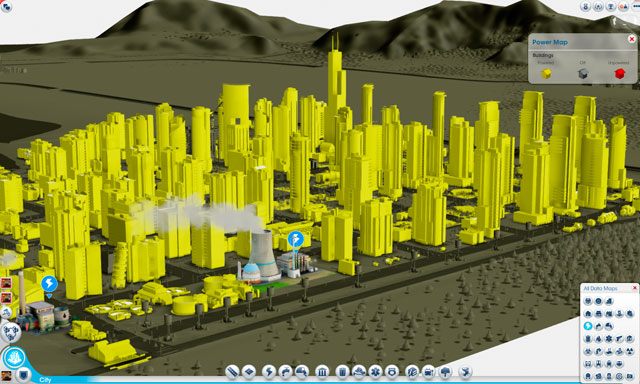Open the Fire services menu in bottom toolbar
Viewport: 640px width, 384px height.
click(359, 372)
